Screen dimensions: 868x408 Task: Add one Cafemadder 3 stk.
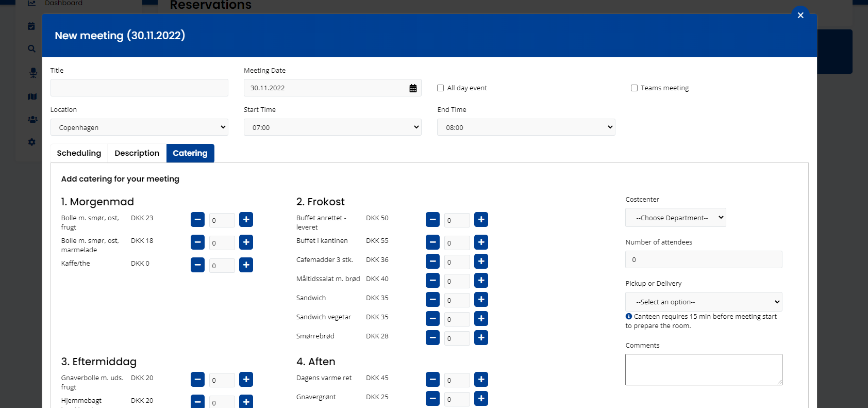tap(481, 262)
